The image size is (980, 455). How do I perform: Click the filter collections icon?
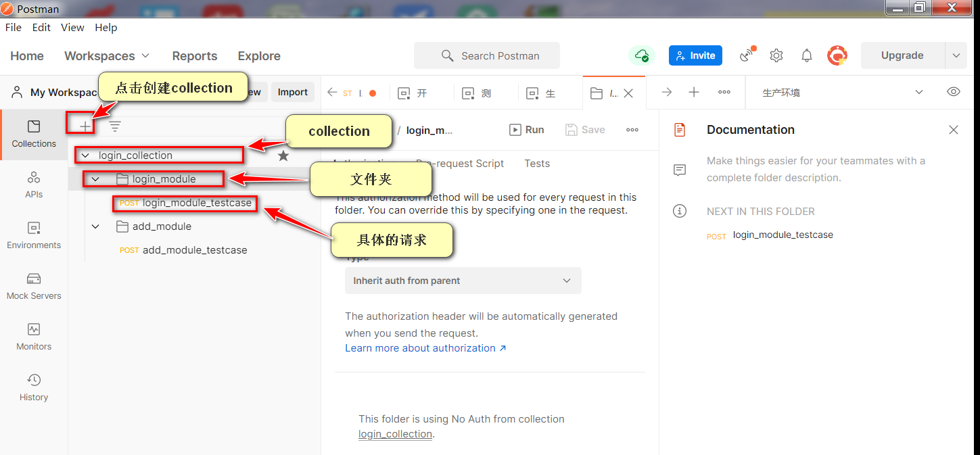click(116, 126)
